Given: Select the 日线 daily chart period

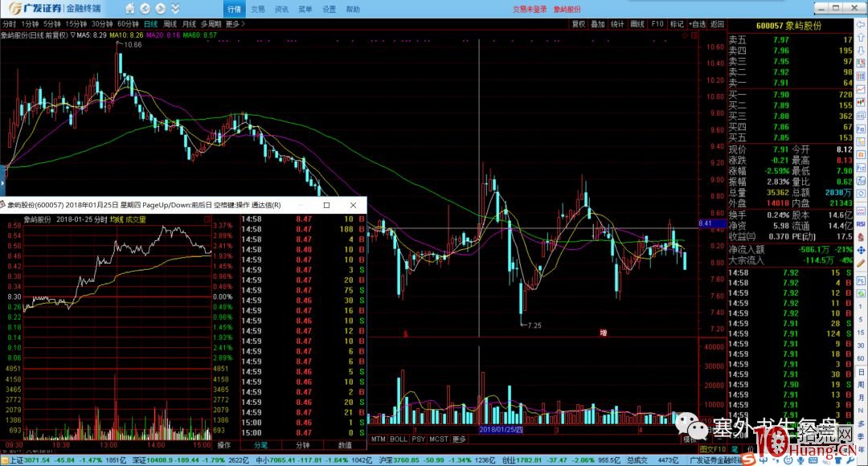Looking at the screenshot, I should pyautogui.click(x=150, y=24).
